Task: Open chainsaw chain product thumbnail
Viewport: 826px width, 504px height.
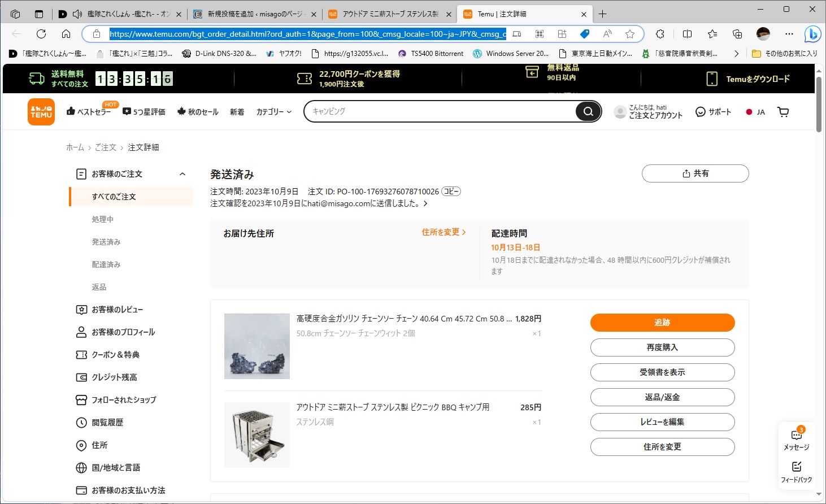Action: [257, 346]
